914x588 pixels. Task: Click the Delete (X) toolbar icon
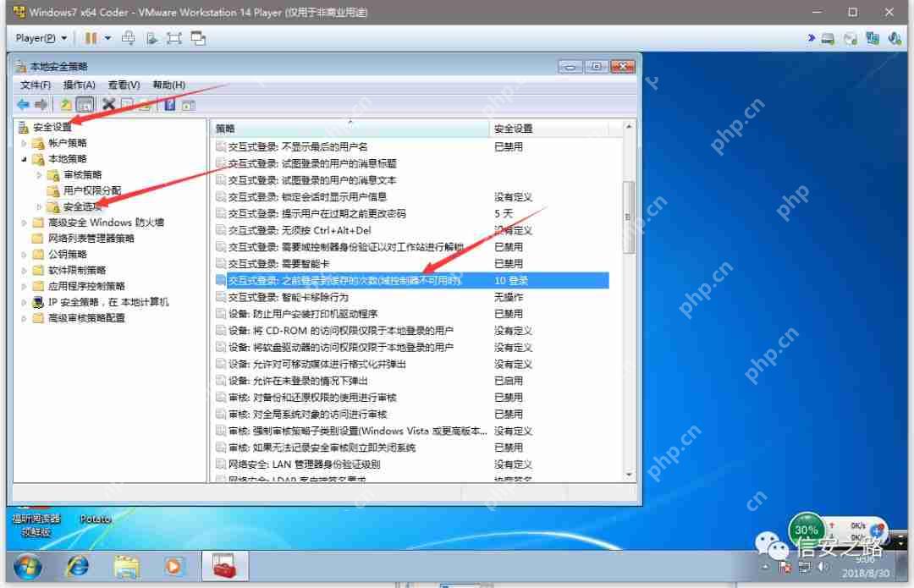coord(108,105)
